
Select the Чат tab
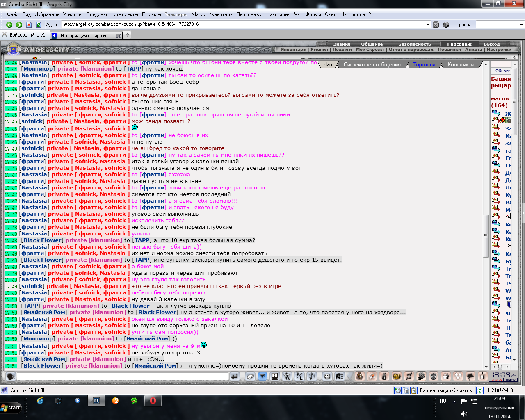pyautogui.click(x=328, y=65)
